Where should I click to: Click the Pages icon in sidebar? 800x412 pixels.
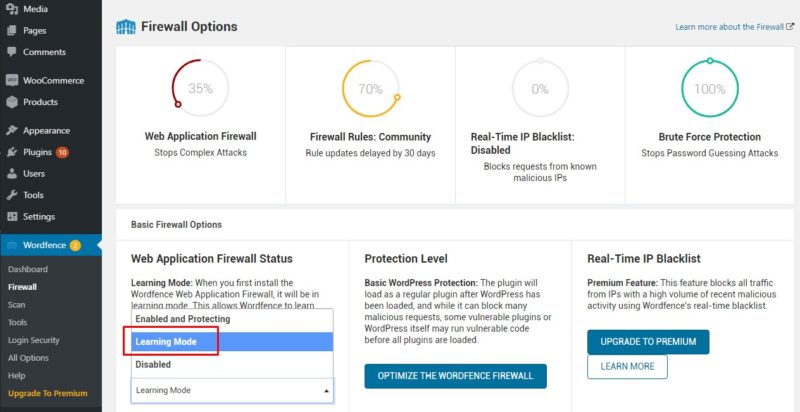pos(12,31)
